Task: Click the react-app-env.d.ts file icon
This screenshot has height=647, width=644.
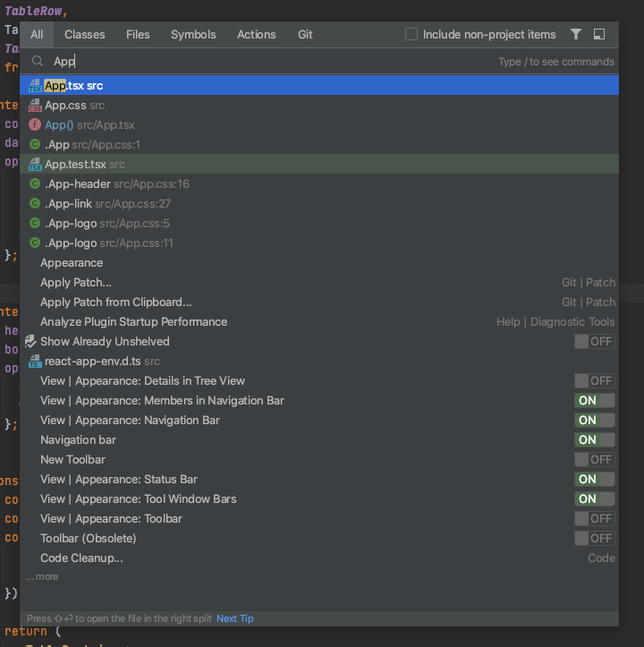Action: pos(35,362)
